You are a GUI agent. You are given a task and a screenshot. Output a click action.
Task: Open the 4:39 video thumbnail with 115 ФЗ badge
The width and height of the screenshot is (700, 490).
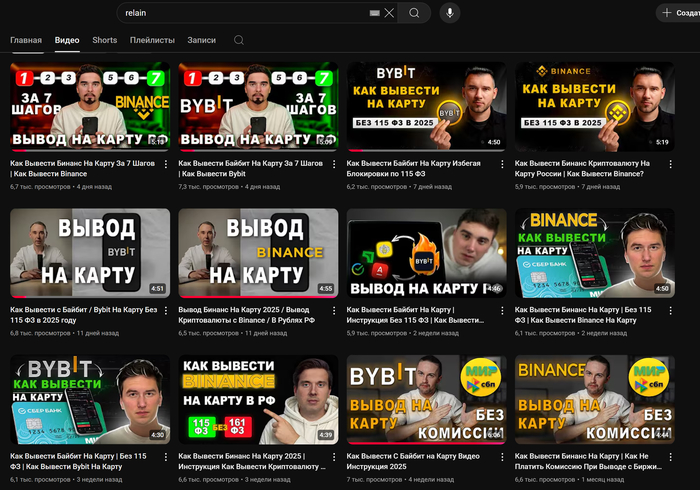[258, 399]
